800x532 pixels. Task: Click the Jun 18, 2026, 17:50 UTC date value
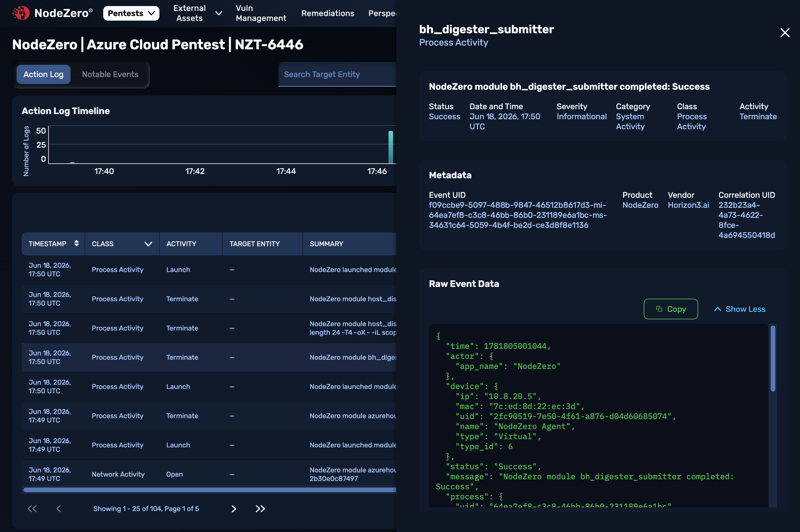[505, 122]
